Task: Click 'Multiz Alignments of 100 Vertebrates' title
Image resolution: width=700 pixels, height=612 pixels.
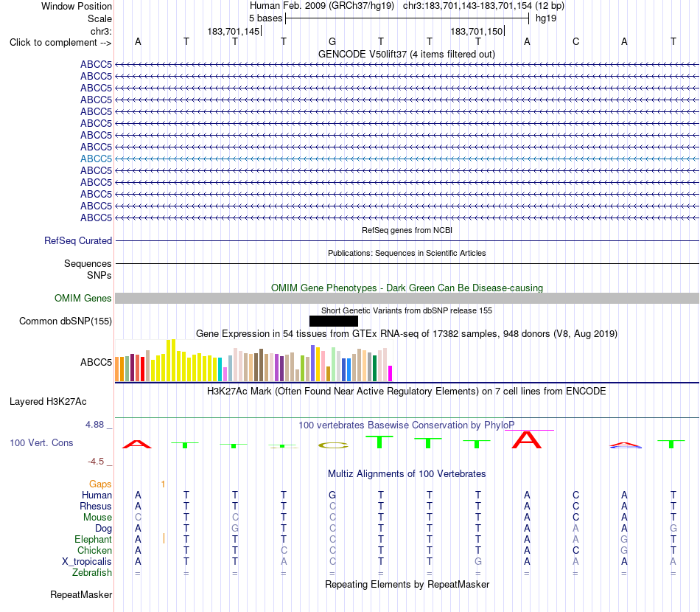Action: [407, 473]
